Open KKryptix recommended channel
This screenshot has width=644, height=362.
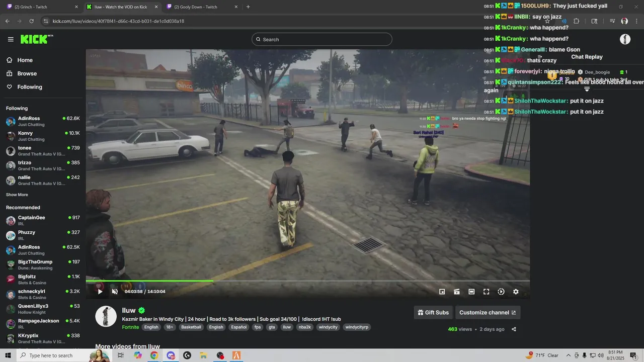click(x=43, y=338)
